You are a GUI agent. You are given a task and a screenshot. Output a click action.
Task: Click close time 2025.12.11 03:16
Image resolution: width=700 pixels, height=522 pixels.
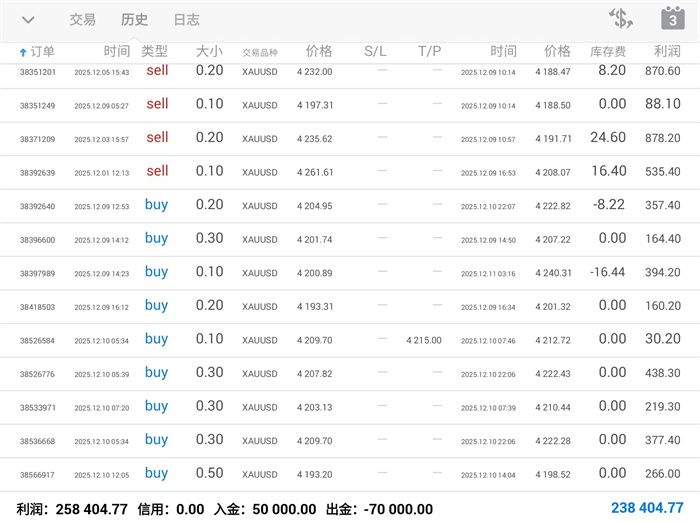(488, 274)
